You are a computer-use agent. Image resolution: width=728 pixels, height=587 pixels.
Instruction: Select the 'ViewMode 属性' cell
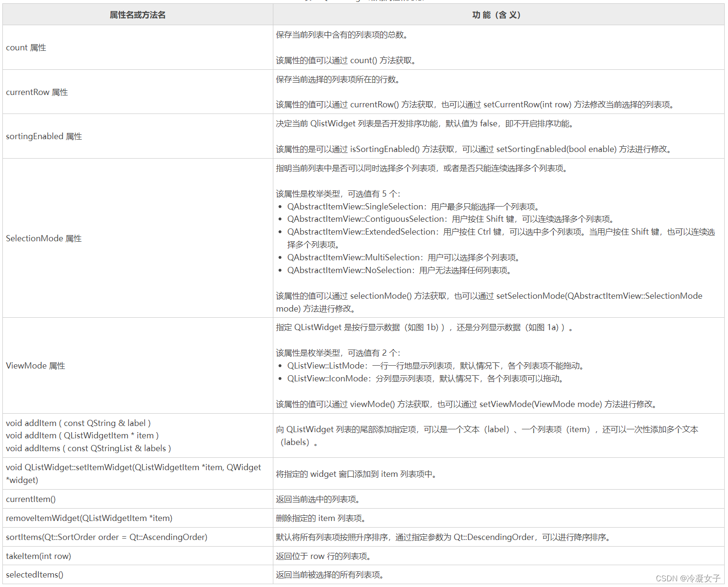pos(138,366)
